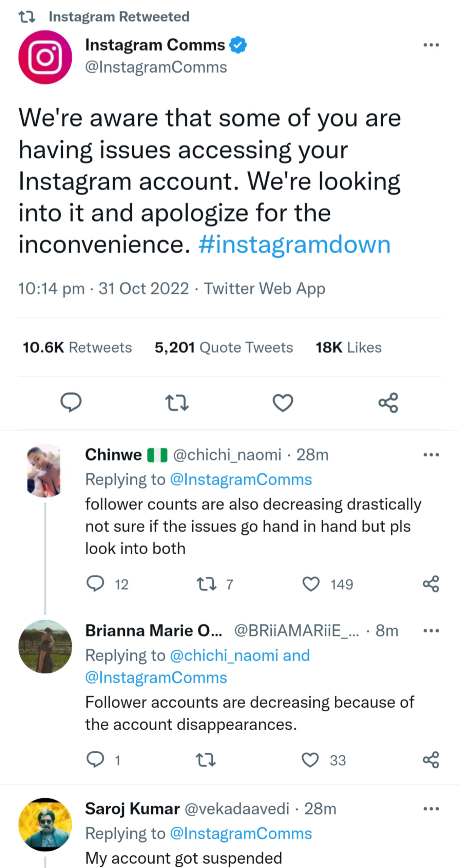Open Saroj Kumar's profile avatar
The width and height of the screenshot is (459, 868).
tap(45, 824)
